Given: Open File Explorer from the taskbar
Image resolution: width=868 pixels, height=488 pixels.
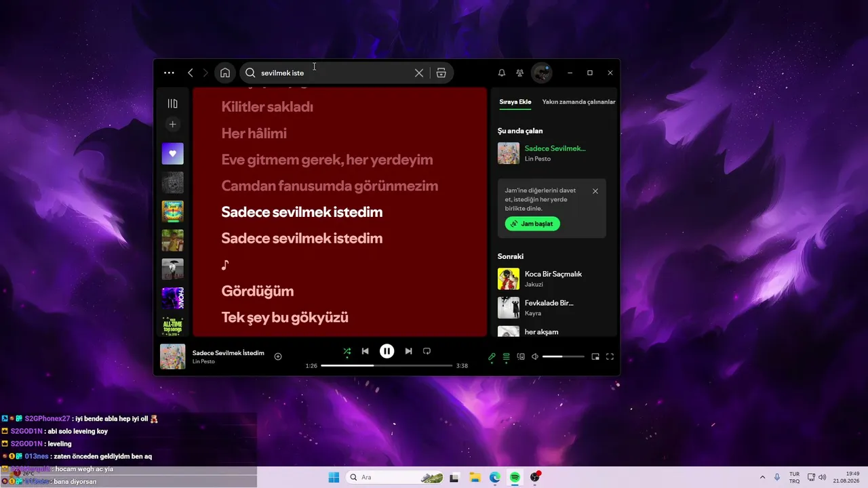Looking at the screenshot, I should point(475,477).
